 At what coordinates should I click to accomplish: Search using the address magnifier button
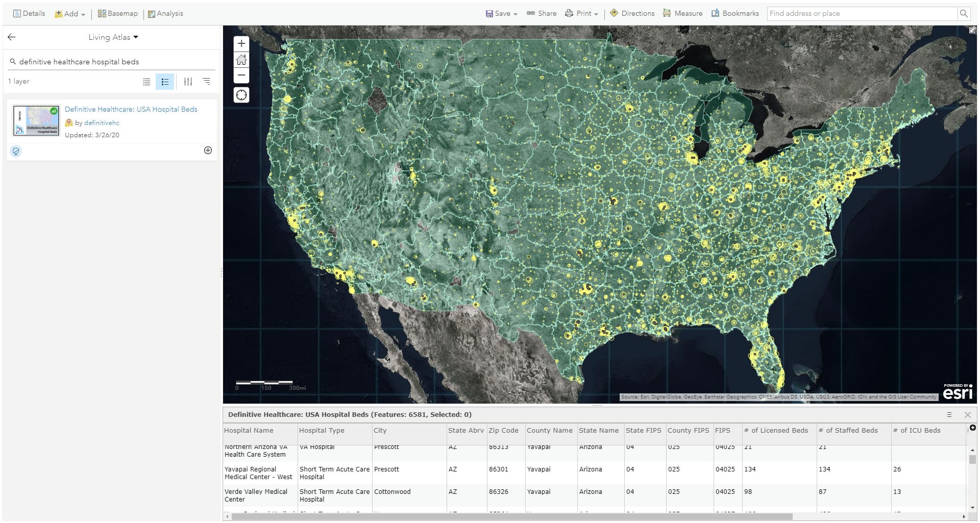964,14
